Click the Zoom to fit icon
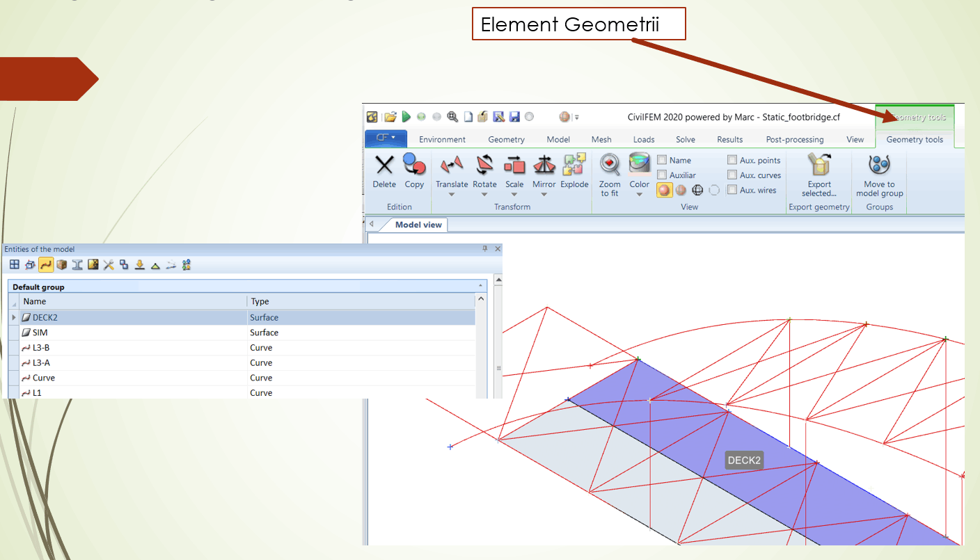Screen dimensions: 980x560 [610, 174]
